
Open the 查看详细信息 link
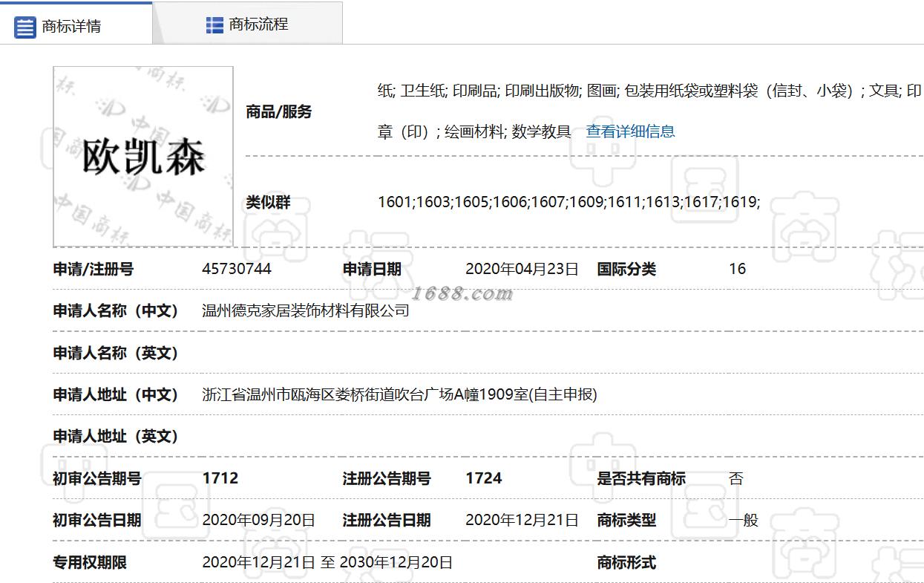point(630,131)
